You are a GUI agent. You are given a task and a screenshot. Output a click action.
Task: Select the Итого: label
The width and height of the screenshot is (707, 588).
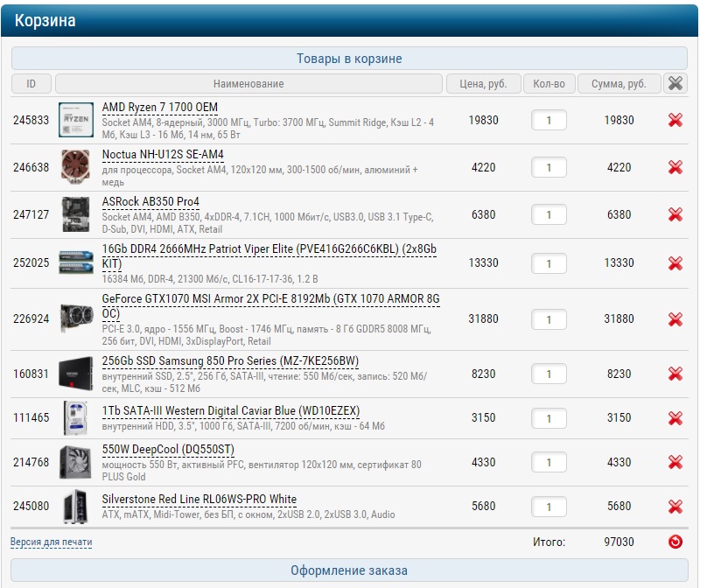[549, 542]
